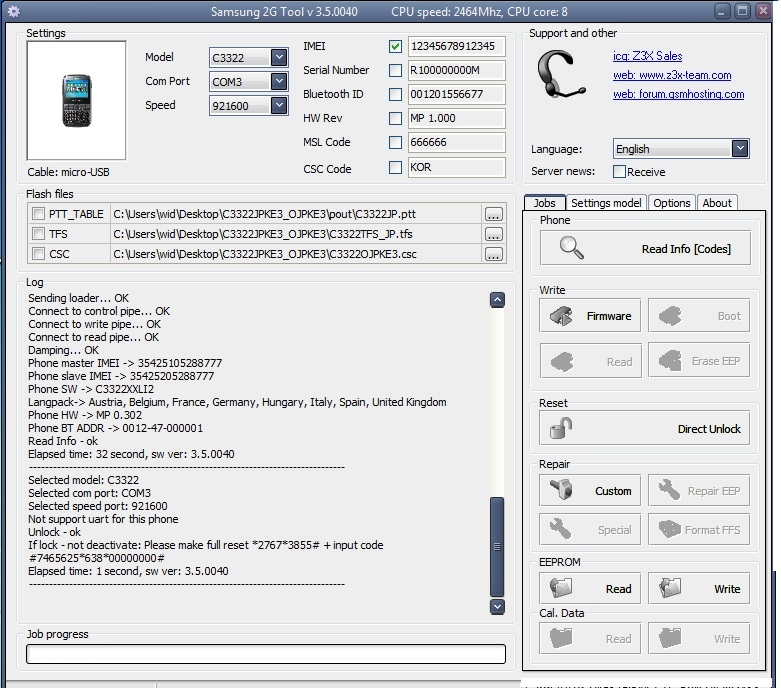The image size is (781, 688).
Task: Browse for the CSC flash file
Action: point(494,254)
